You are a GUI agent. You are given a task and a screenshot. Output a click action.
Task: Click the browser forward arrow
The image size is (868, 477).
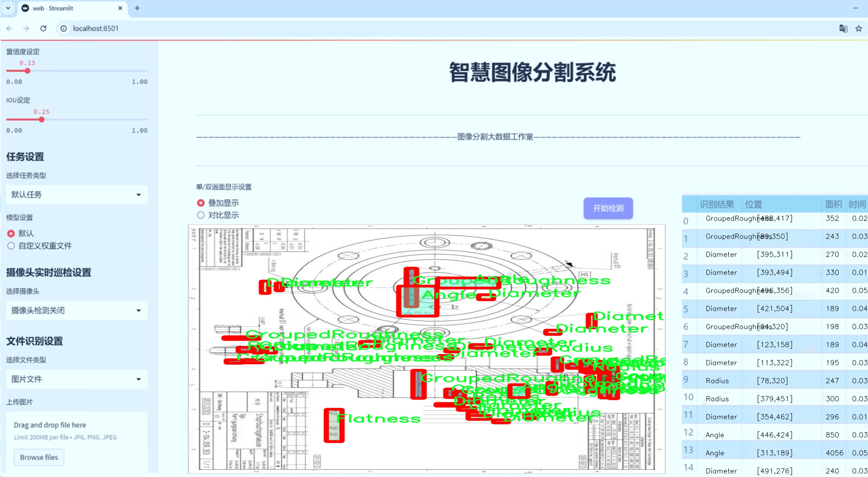[26, 29]
